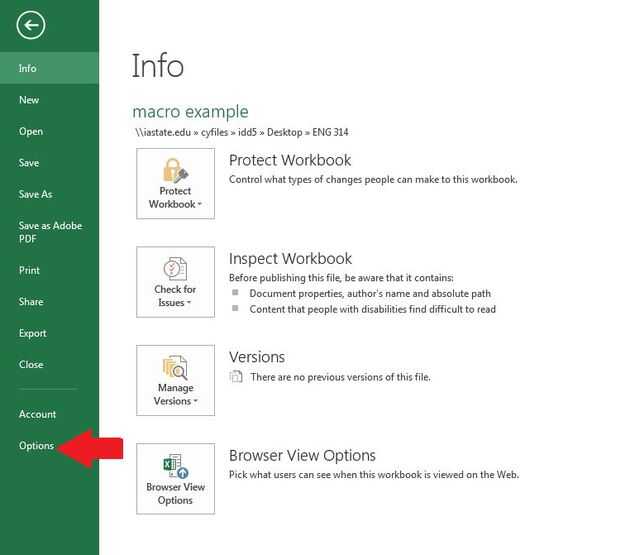Click the Protect Workbook heading
Screen dimensions: 620x555
[290, 160]
